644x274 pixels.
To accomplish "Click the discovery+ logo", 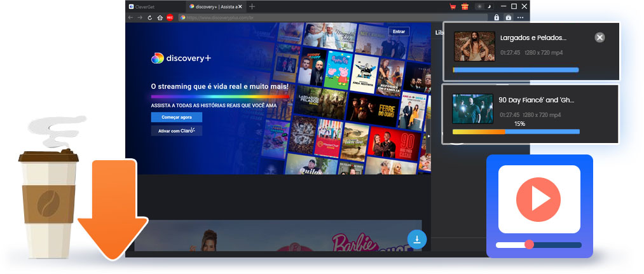I will tap(181, 58).
